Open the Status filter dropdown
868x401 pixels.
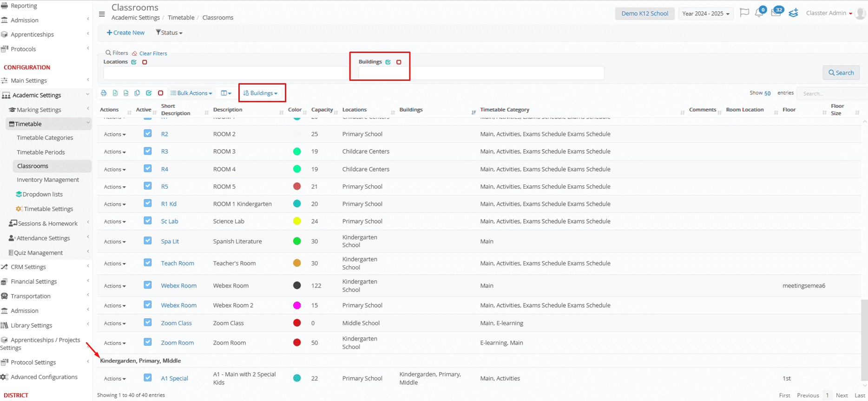pyautogui.click(x=169, y=33)
